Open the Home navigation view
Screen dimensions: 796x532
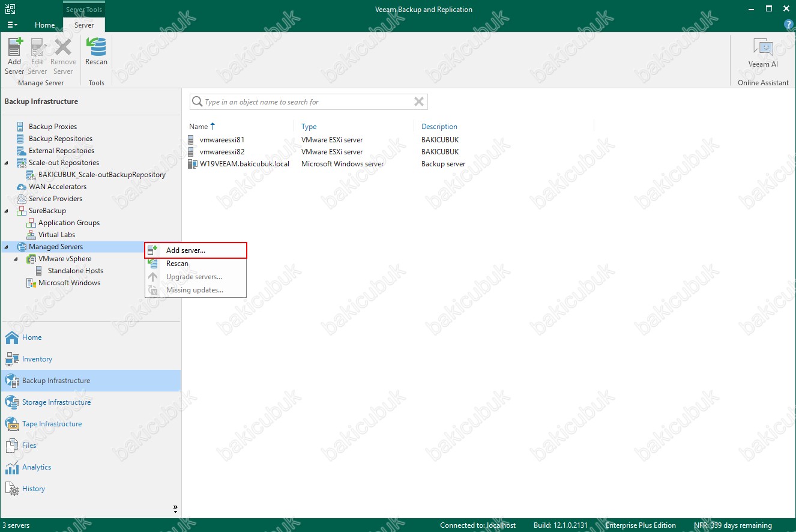(91, 337)
